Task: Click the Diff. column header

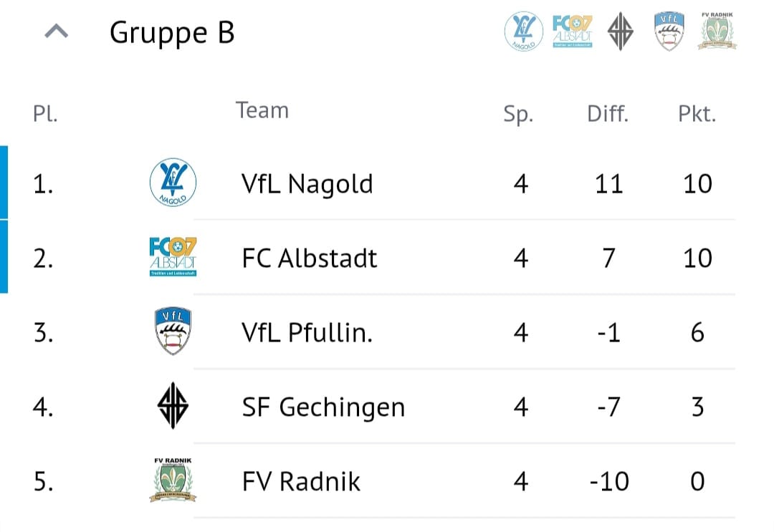Action: click(608, 113)
